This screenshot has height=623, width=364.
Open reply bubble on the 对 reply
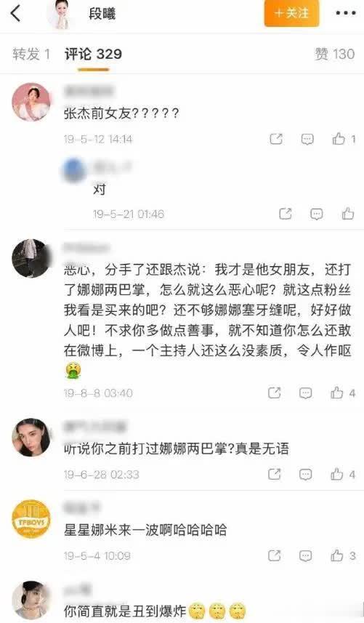coord(316,214)
